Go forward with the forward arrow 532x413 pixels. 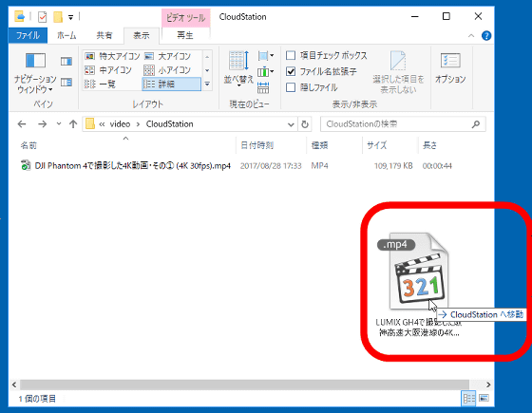(43, 124)
